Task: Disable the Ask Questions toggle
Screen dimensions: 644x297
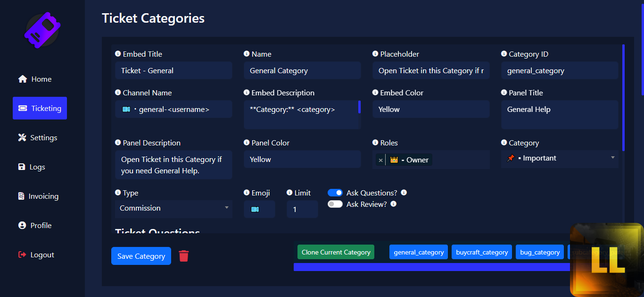Action: (335, 193)
